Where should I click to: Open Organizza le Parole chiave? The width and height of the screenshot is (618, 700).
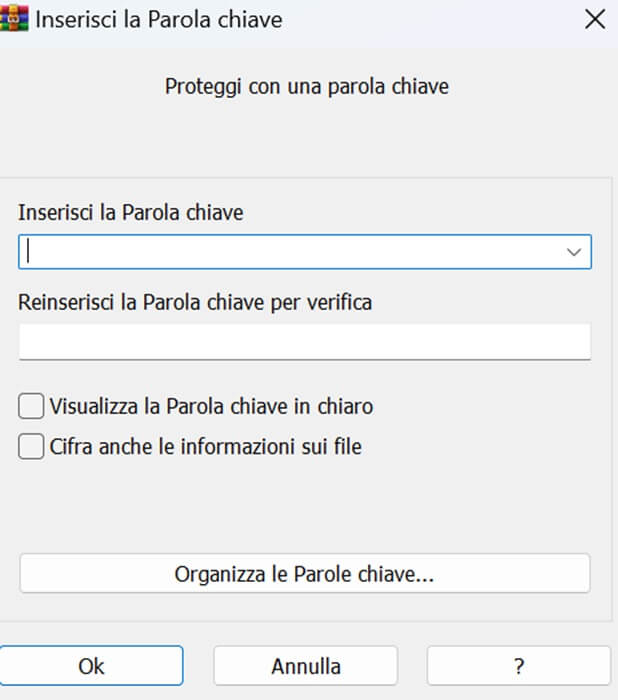[x=304, y=574]
